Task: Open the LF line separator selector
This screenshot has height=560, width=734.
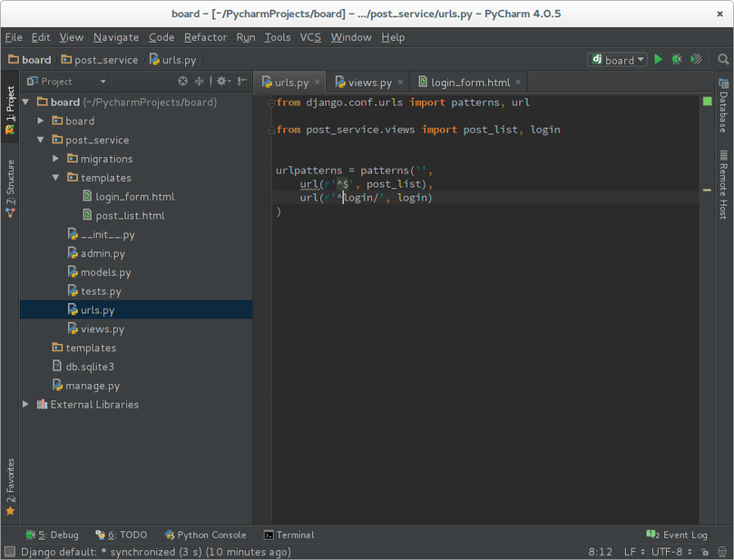Action: (634, 552)
